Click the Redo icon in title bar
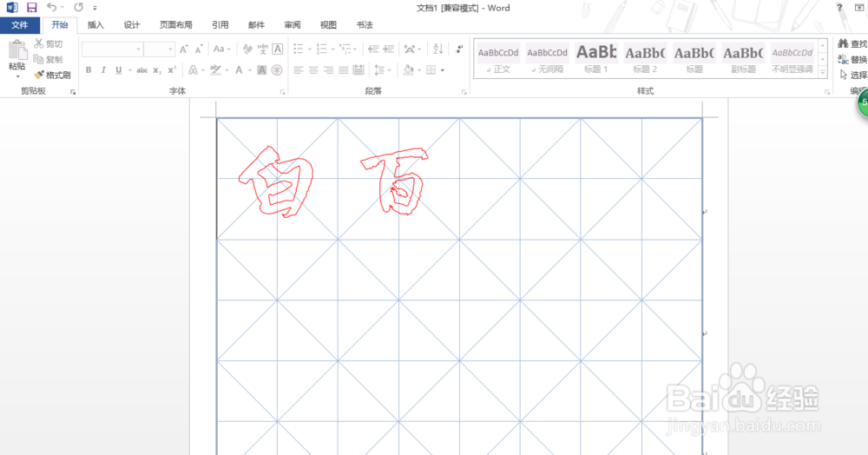Image resolution: width=868 pixels, height=455 pixels. [79, 7]
